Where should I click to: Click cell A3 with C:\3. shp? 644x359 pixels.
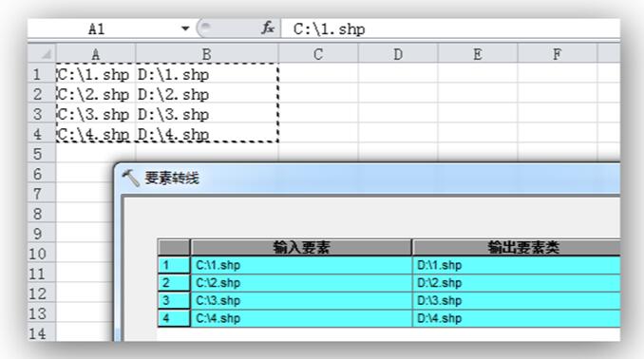point(96,114)
